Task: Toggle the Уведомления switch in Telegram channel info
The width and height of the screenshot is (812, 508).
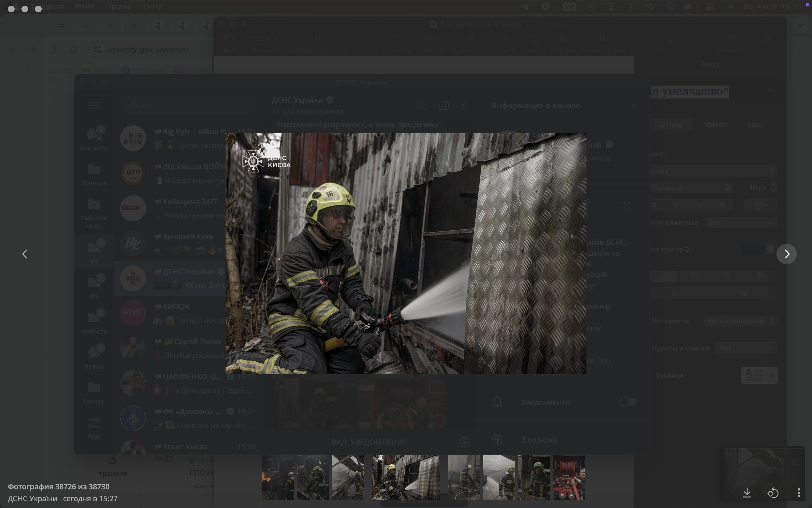Action: [628, 402]
